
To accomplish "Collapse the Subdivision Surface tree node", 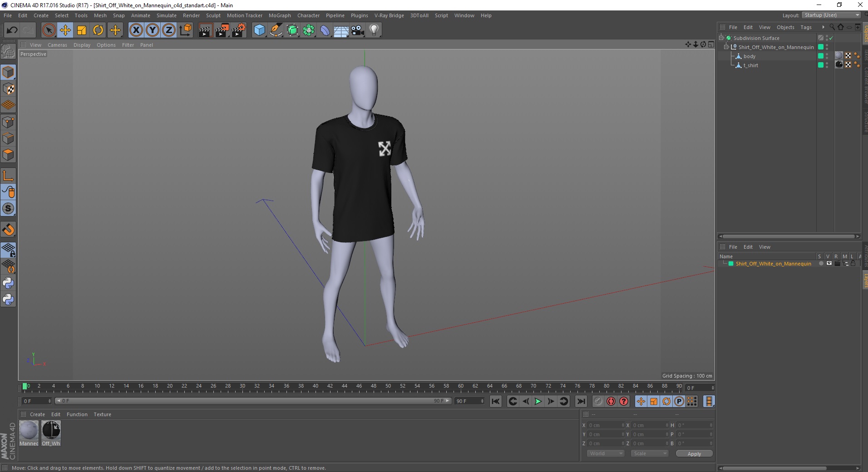I will click(721, 38).
